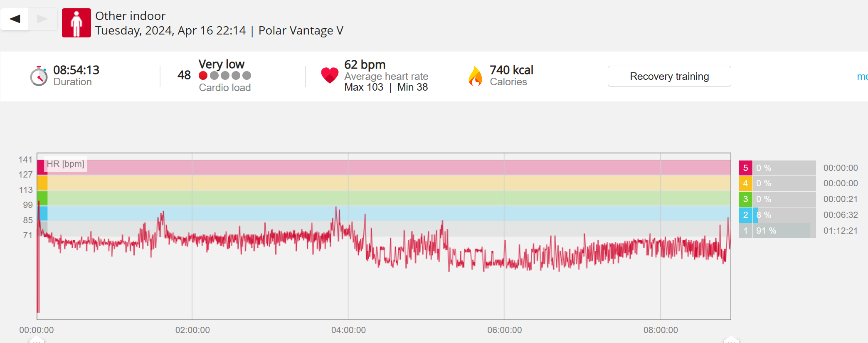Screen dimensions: 868x343
Task: Select the zone 4 orange swatch
Action: [745, 183]
